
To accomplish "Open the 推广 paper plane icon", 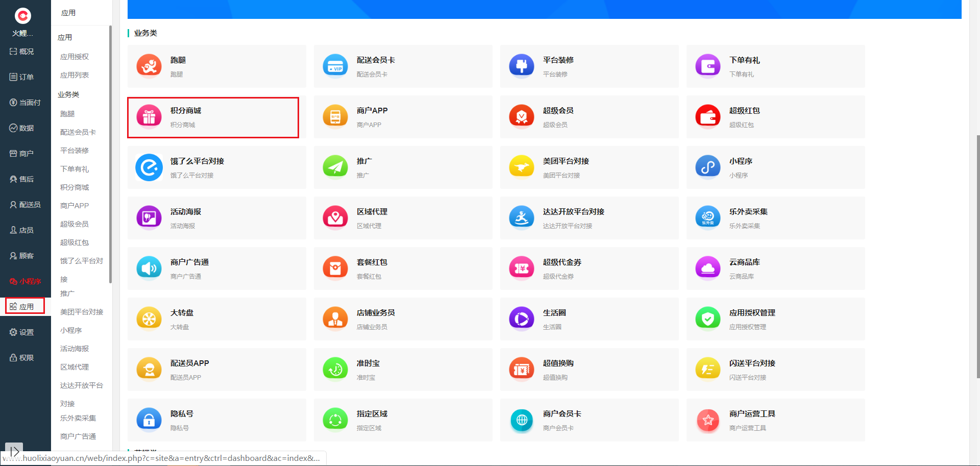I will point(335,167).
